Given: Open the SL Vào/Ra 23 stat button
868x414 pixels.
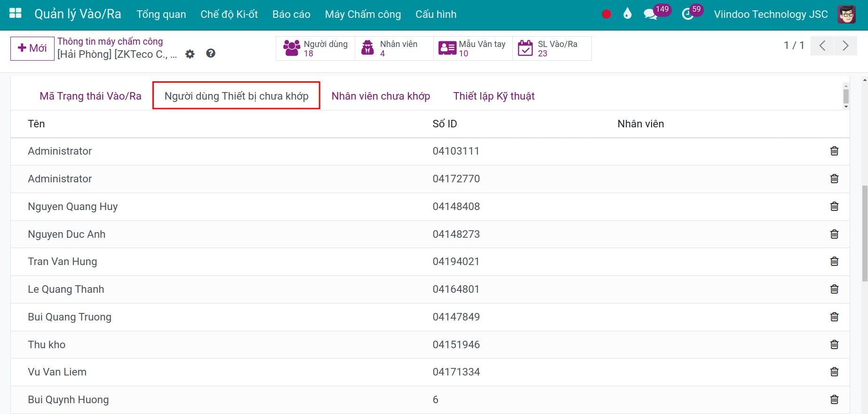Looking at the screenshot, I should click(551, 48).
